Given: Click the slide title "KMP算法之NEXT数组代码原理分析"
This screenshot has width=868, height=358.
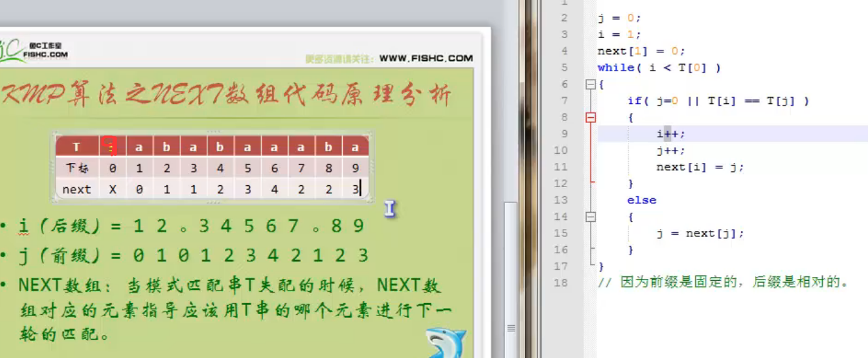Looking at the screenshot, I should 226,96.
